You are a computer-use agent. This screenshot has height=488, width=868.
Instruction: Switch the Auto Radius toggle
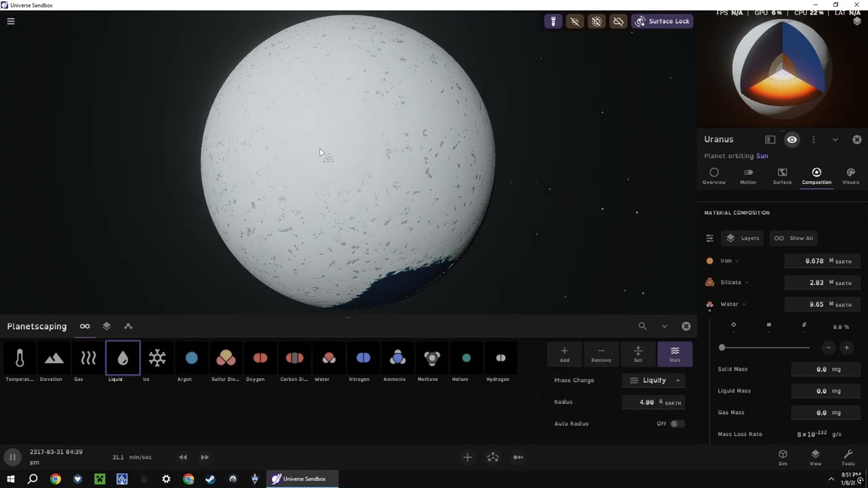click(x=677, y=424)
